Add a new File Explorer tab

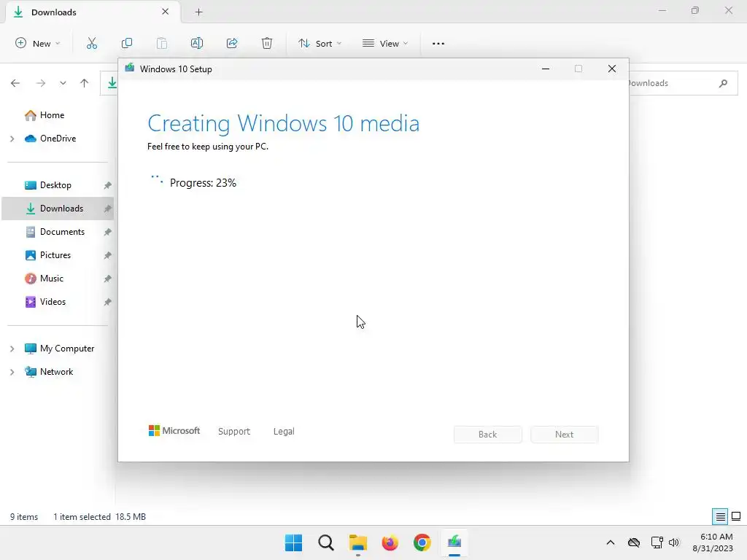pyautogui.click(x=198, y=12)
